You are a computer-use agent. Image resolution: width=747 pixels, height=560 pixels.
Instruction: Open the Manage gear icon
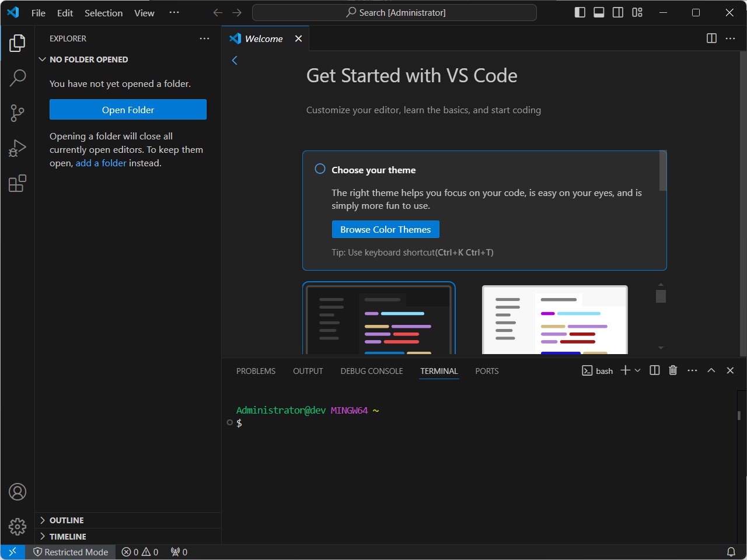(x=18, y=527)
